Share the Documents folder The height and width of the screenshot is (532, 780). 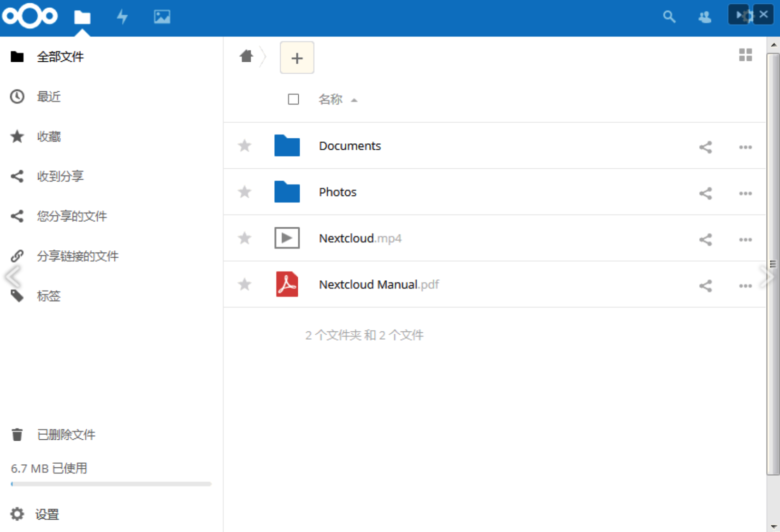705,147
